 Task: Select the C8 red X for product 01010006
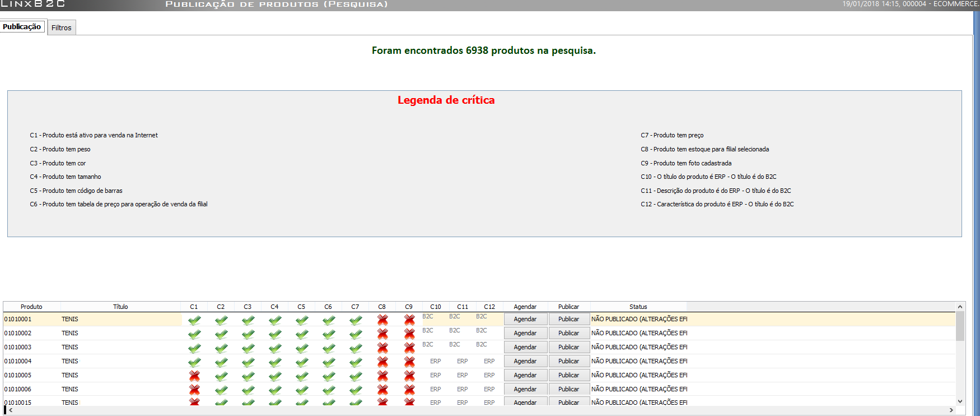coord(382,390)
